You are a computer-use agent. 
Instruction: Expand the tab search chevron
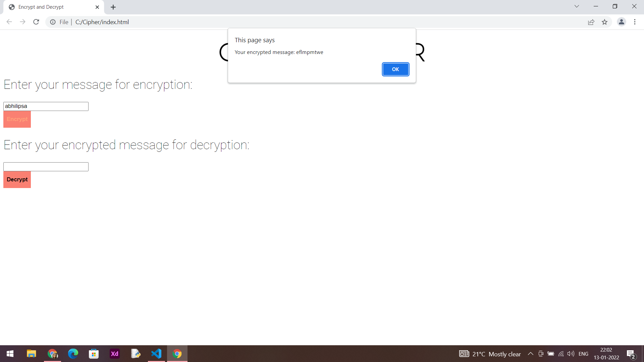577,6
